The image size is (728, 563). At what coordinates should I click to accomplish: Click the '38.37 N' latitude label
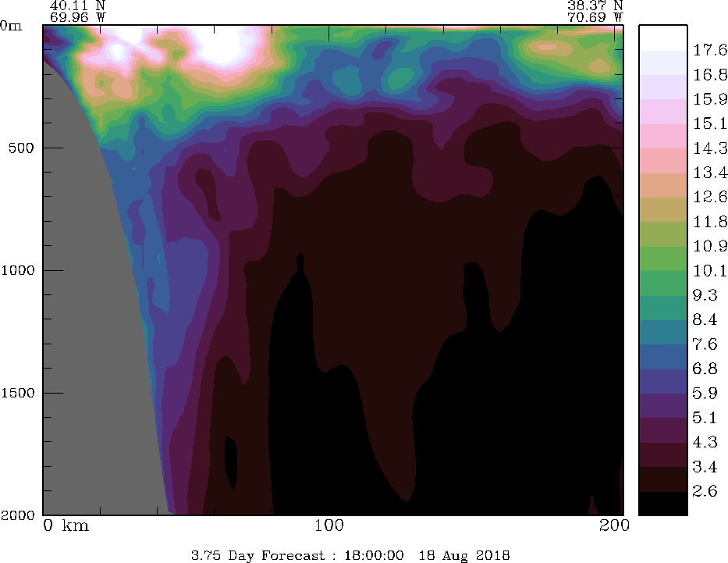pos(595,5)
